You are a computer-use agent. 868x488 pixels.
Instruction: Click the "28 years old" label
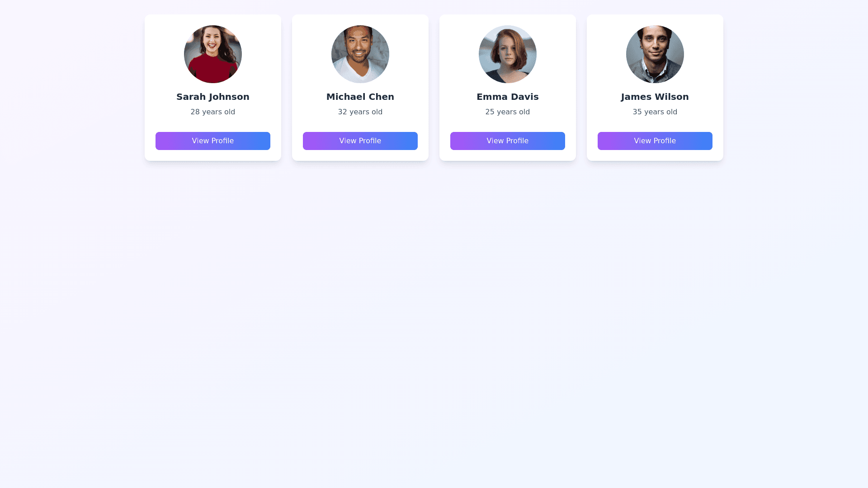[x=212, y=112]
